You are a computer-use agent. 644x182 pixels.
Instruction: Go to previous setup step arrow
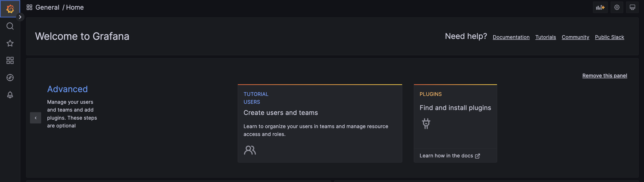[36, 118]
